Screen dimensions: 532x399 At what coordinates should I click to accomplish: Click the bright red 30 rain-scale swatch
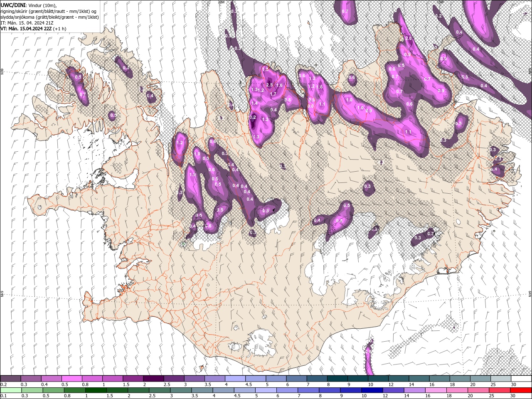coord(521,390)
